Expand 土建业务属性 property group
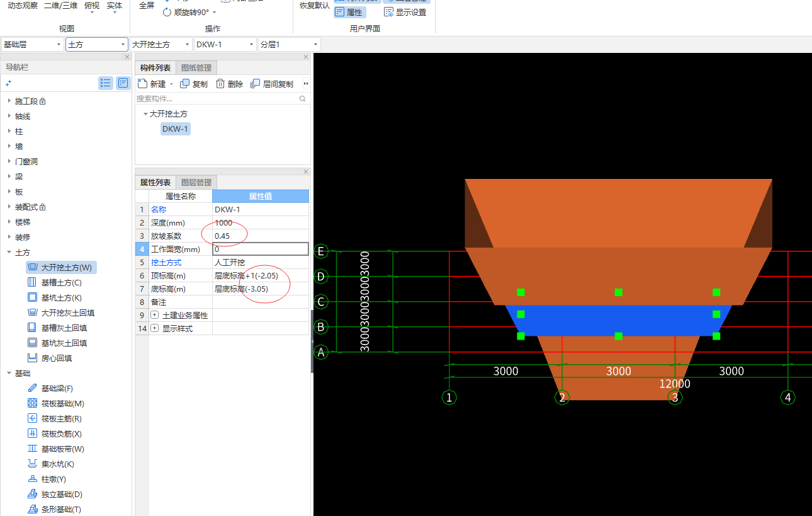Screen dimensions: 812x516 point(155,315)
